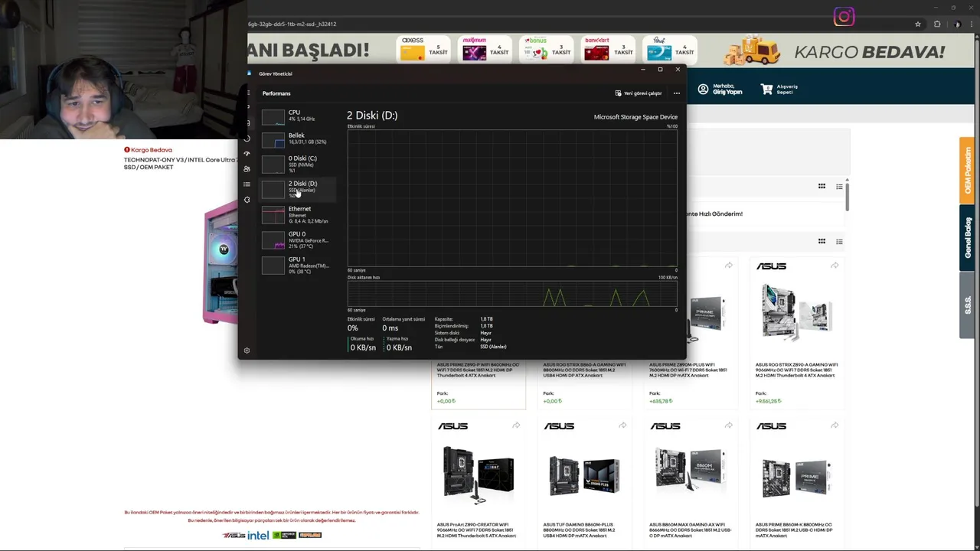Viewport: 980px width, 551px height.
Task: Open the 'S.S.S.' side tab
Action: 967,305
